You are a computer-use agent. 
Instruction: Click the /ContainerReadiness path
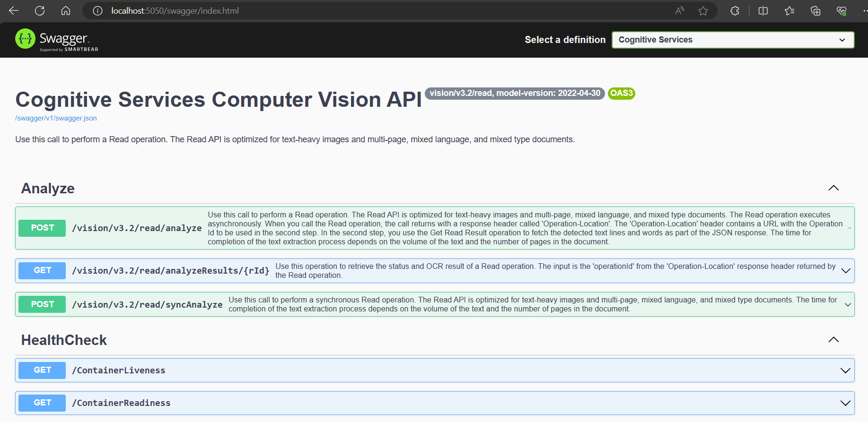tap(121, 403)
